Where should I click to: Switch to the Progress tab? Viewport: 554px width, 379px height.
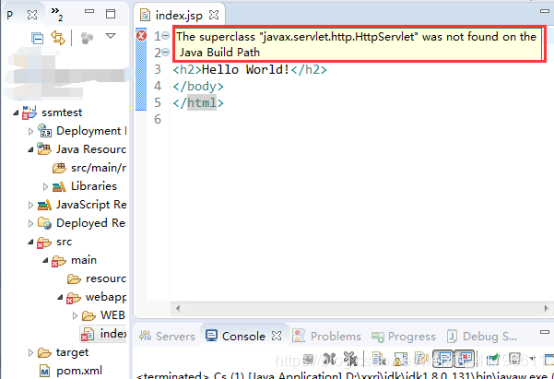tap(403, 336)
